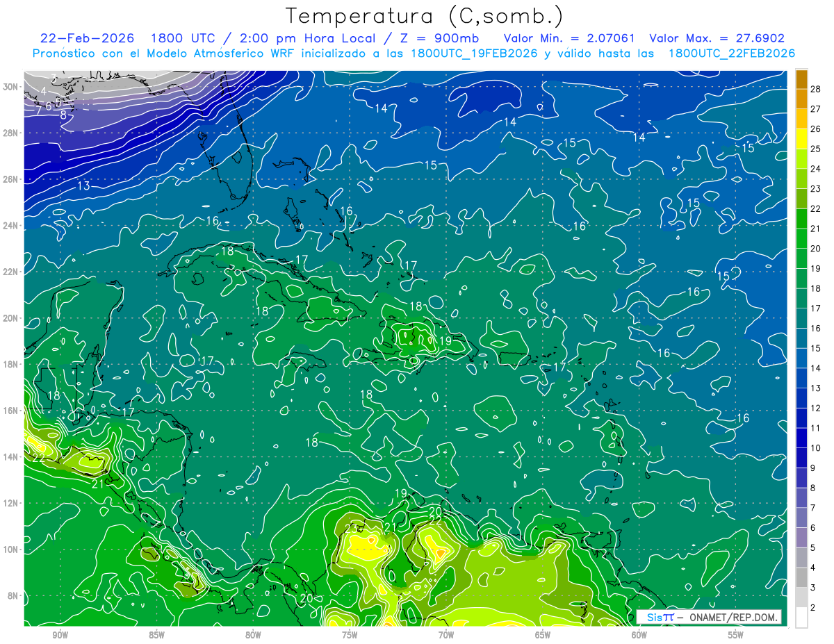Screen dimensions: 834x644
Task: Select 'Valor Min. = 2.07061' in the header
Action: (x=569, y=38)
